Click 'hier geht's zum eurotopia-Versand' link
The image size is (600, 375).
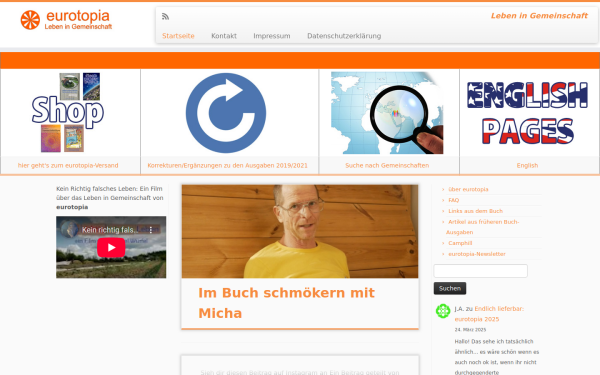68,165
